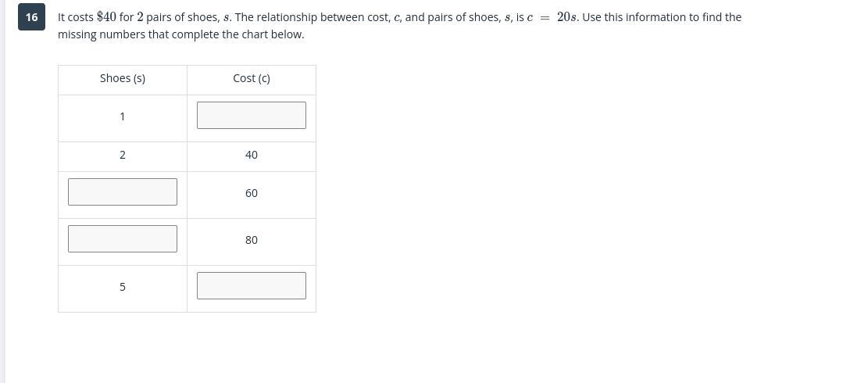Click the equation "c = 20s"
Image resolution: width=868 pixels, height=383 pixels.
click(x=552, y=17)
